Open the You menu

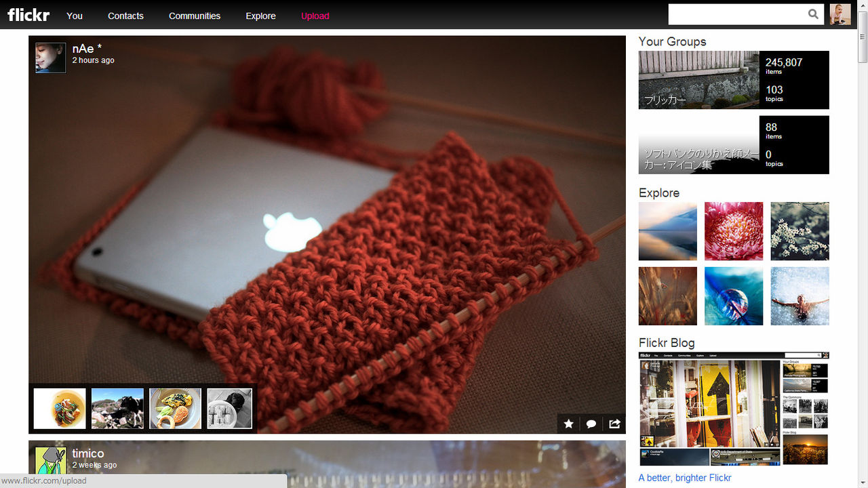coord(75,16)
